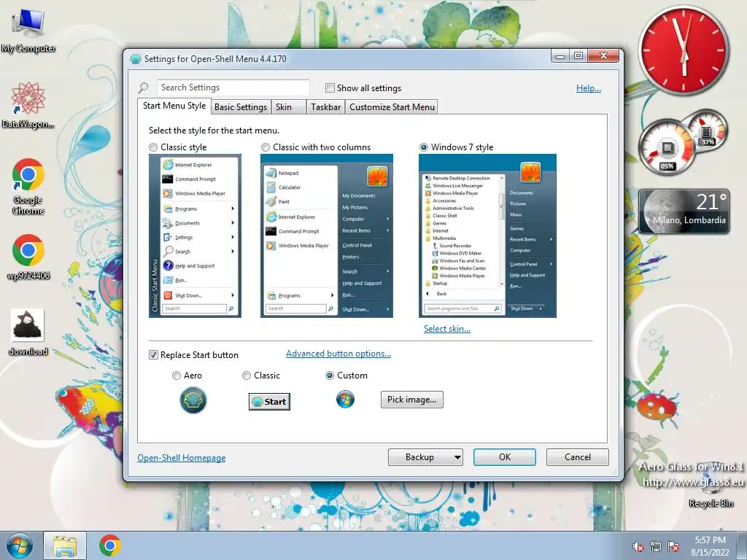
Task: Open the Action Center flag icon
Action: [673, 546]
